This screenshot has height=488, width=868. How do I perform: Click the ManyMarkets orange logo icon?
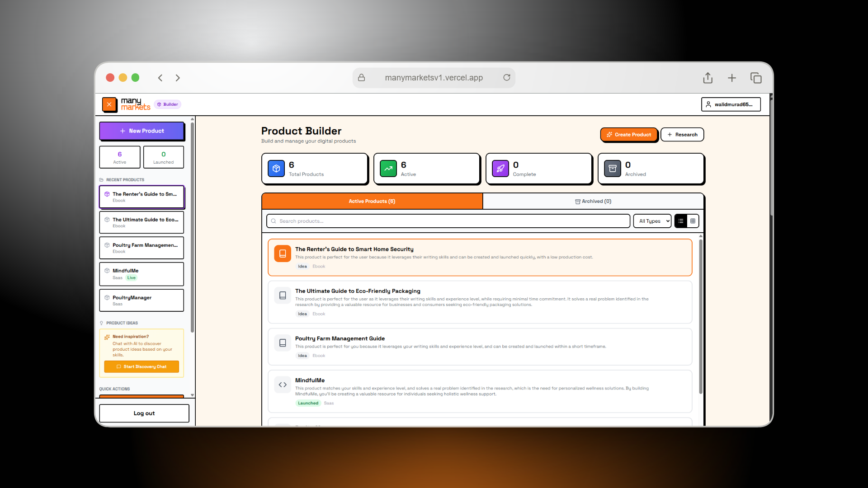pyautogui.click(x=109, y=104)
